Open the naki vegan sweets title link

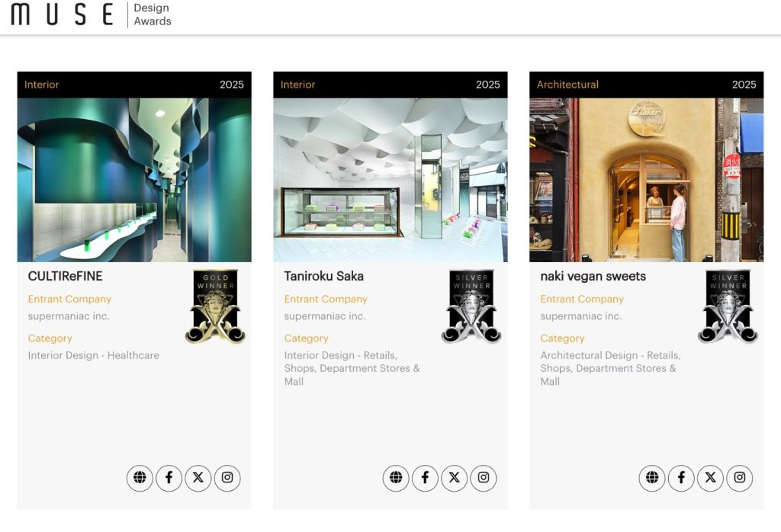pyautogui.click(x=593, y=277)
